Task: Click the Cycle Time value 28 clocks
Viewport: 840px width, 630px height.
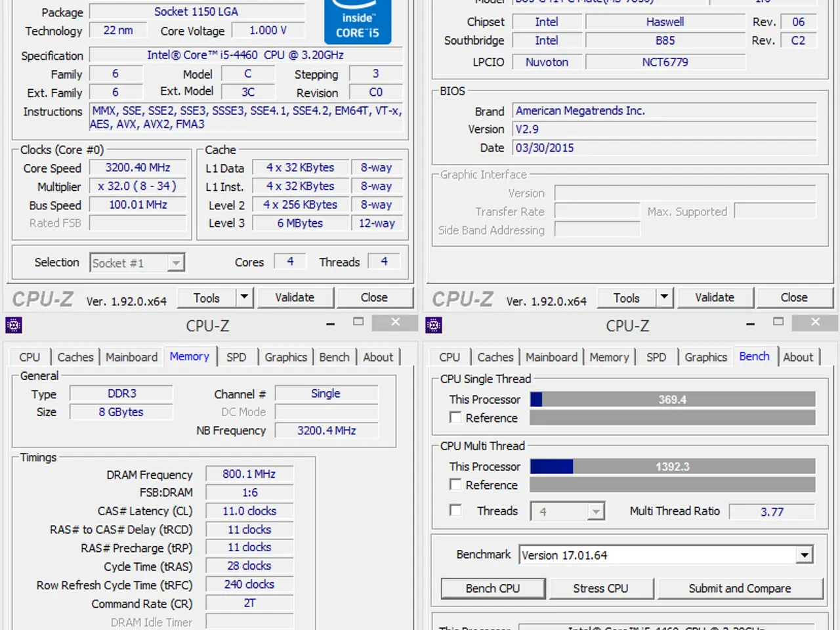Action: 249,566
